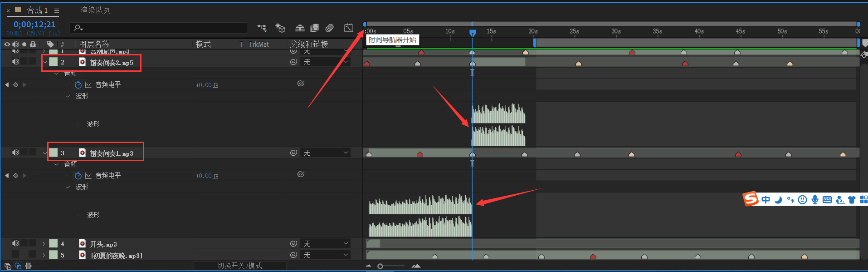The image size is (868, 272).
Task: Enable audio for 初夏的夜晚.mp3 layer
Action: (x=15, y=254)
